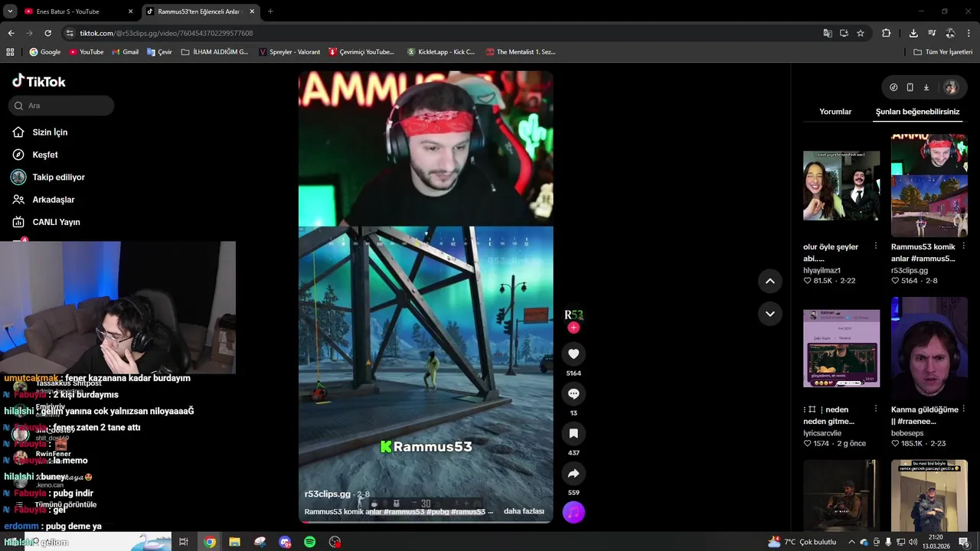Expand hidden system tray icons

(x=851, y=542)
